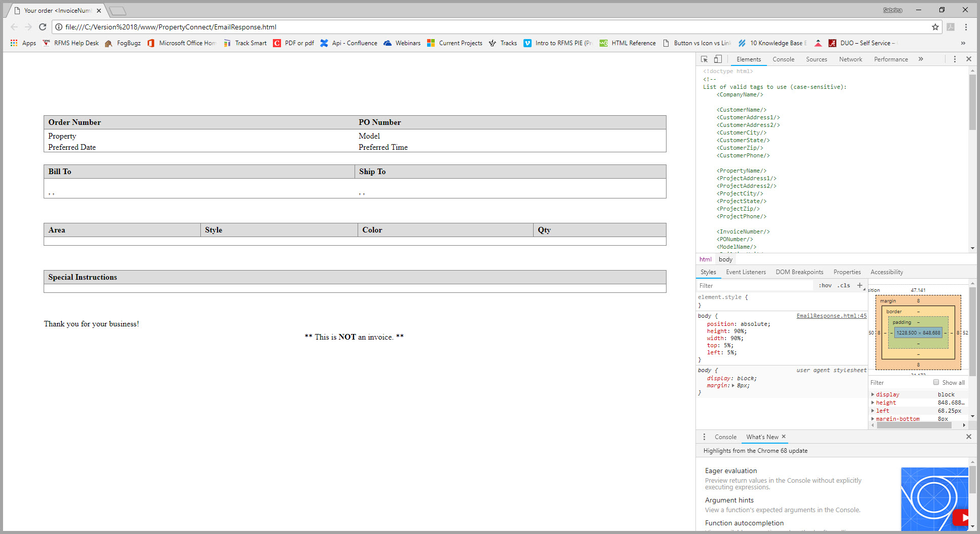
Task: Open the Apps bookmarks shortcut
Action: (x=23, y=43)
